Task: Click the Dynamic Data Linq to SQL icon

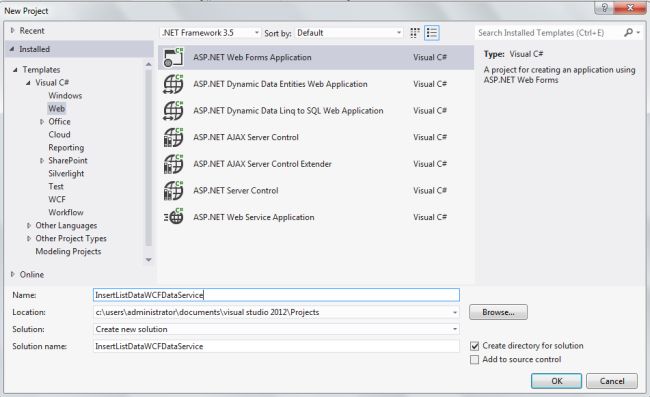Action: [x=173, y=111]
